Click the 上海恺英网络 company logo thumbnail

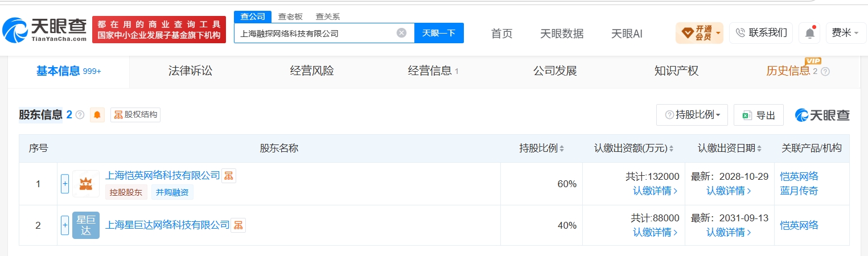coord(86,184)
